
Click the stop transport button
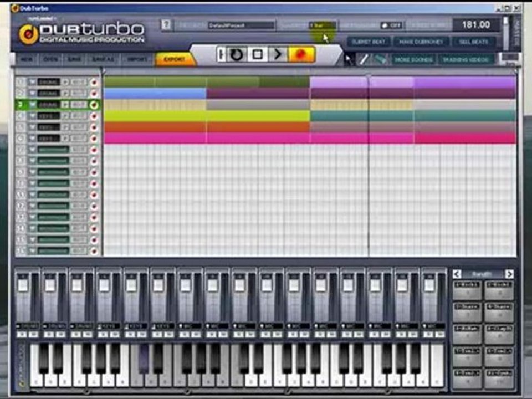(258, 55)
